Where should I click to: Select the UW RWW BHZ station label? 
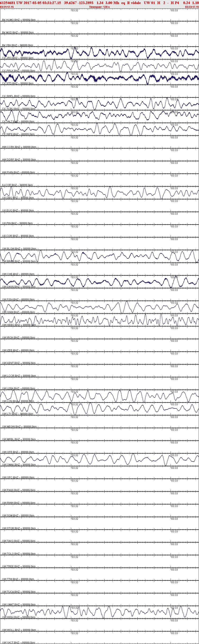pos(19,503)
